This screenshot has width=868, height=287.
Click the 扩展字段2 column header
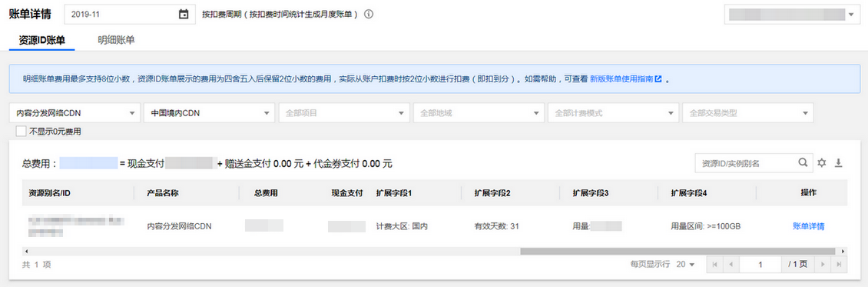point(492,193)
